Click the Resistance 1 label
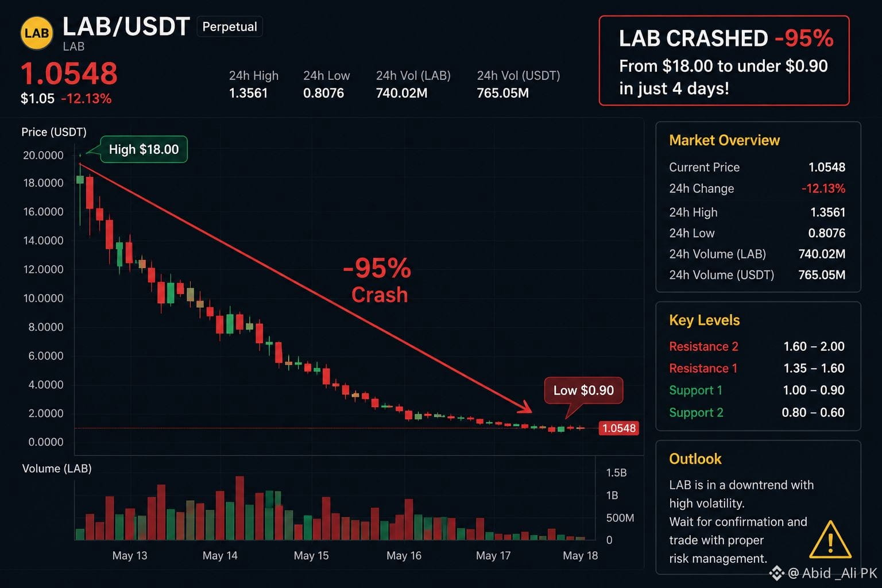 pos(703,368)
